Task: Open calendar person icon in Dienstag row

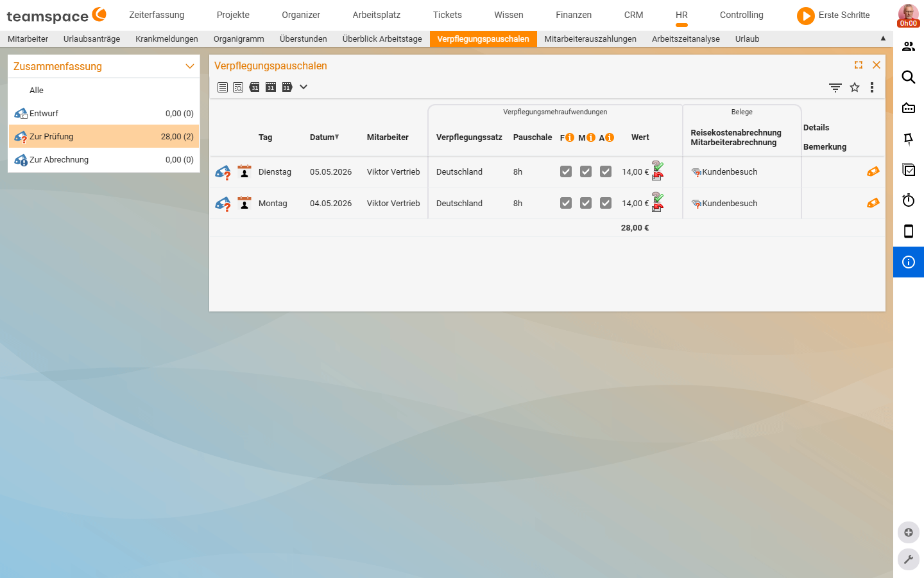Action: [x=244, y=171]
